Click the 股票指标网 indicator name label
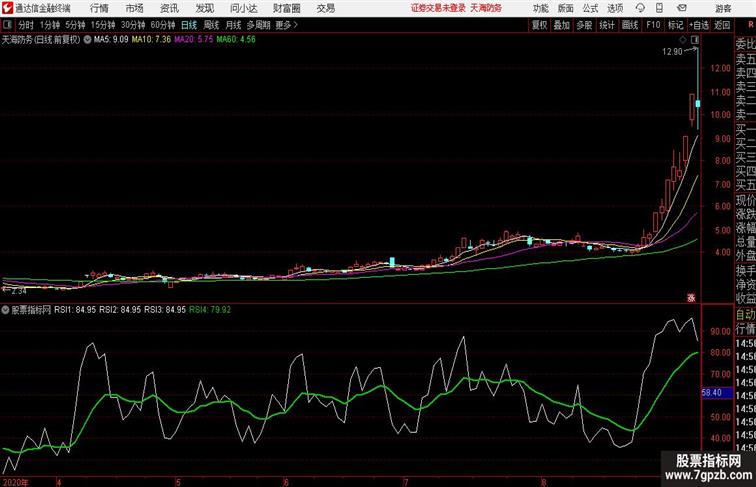Image resolution: width=756 pixels, height=487 pixels. point(31,310)
